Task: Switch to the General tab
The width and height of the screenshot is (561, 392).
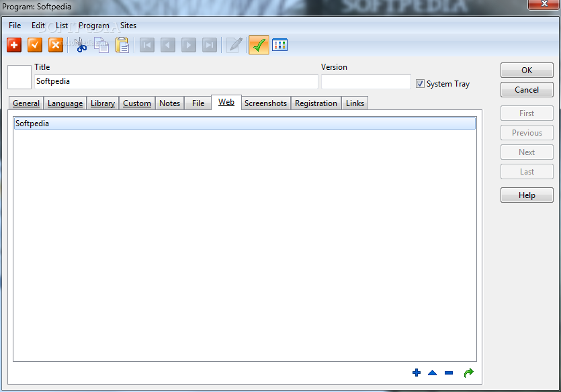Action: tap(26, 103)
